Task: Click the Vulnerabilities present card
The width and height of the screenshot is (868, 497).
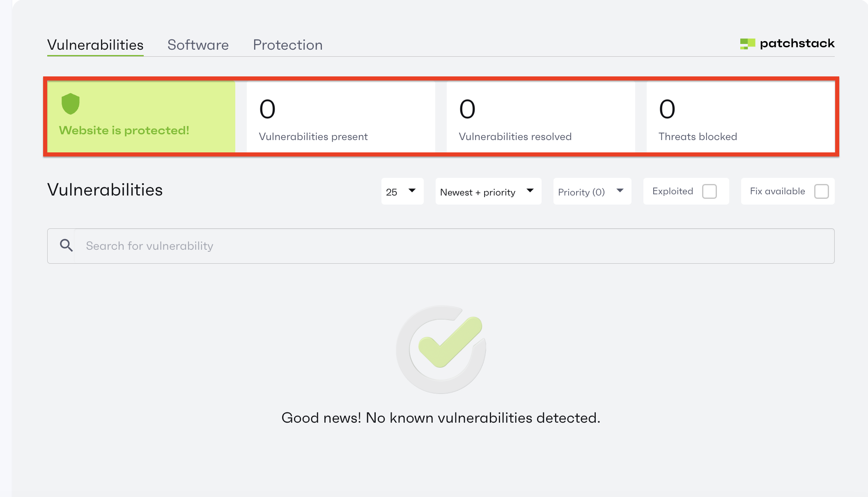Action: pyautogui.click(x=341, y=117)
